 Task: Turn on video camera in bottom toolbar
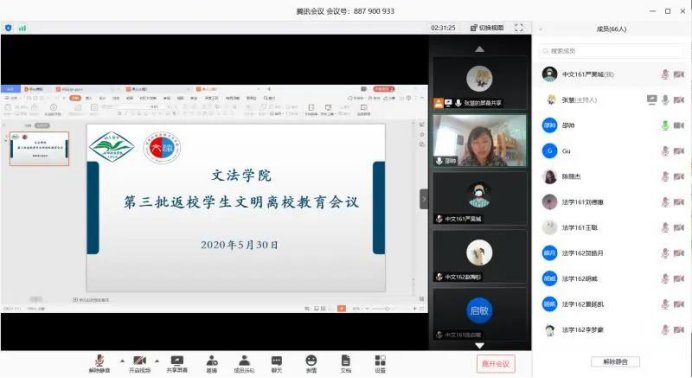[x=139, y=363]
